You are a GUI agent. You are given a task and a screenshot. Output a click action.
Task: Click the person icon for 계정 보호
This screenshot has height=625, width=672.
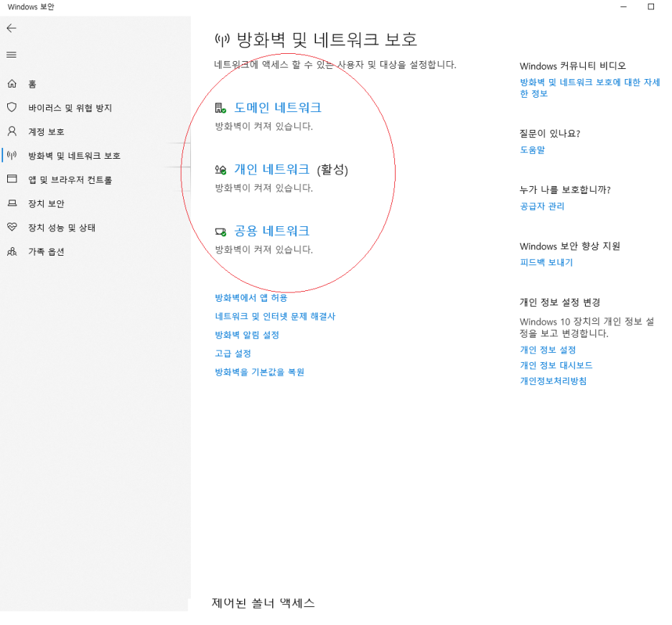pos(12,131)
